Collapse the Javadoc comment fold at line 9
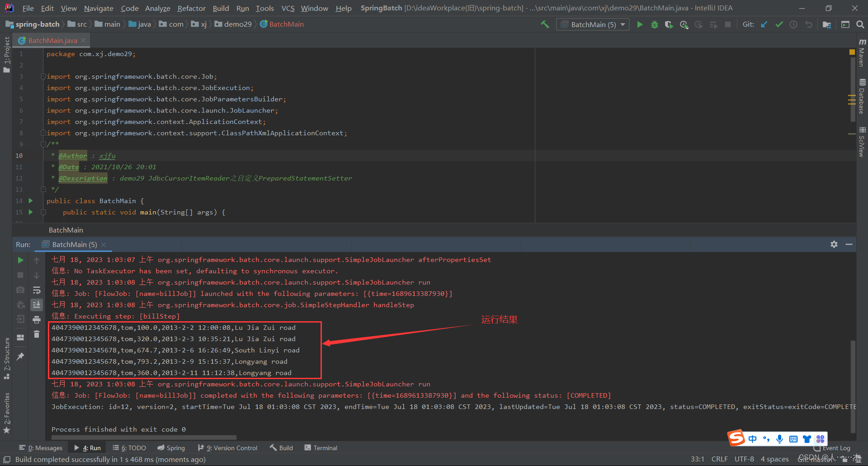Image resolution: width=868 pixels, height=466 pixels. (43, 144)
